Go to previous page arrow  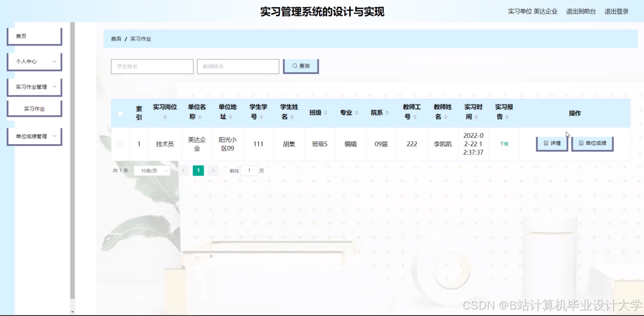(x=184, y=171)
